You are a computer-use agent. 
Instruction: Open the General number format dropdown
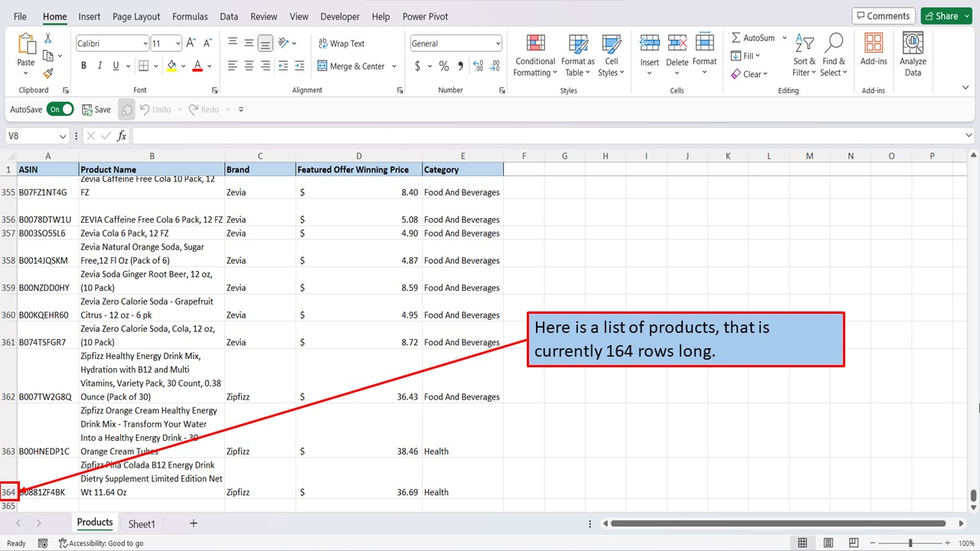pyautogui.click(x=498, y=44)
